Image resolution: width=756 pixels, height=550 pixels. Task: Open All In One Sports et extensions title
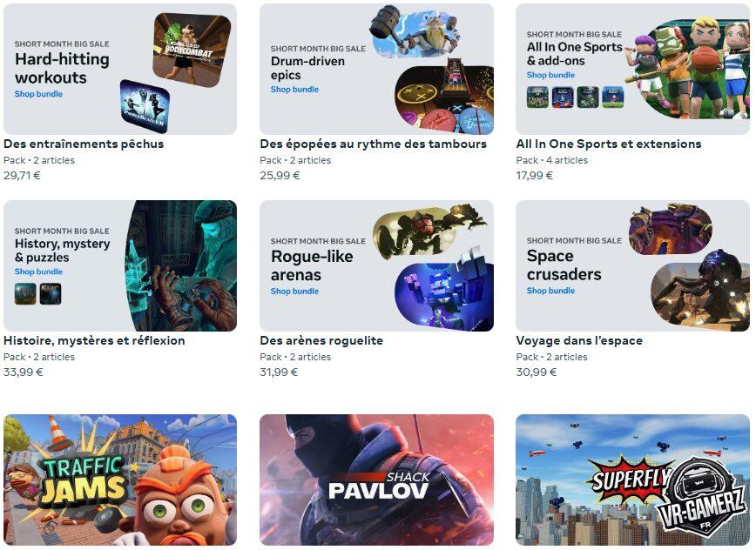pyautogui.click(x=609, y=144)
